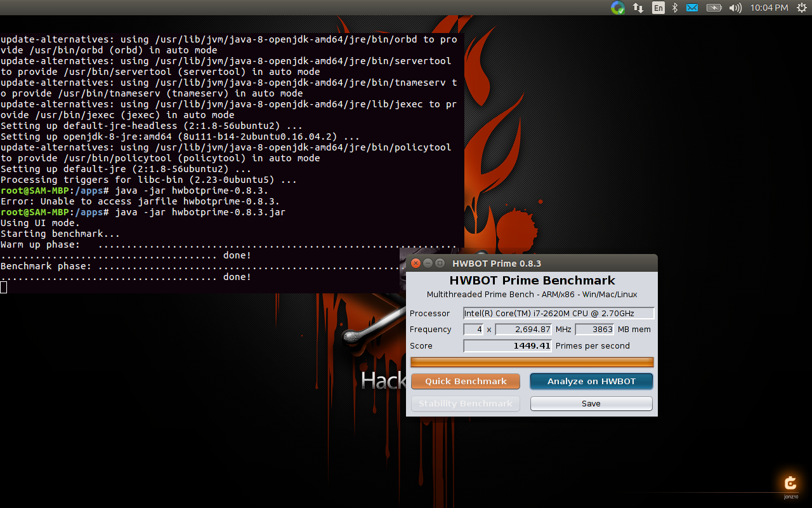Click the 'Error: Unable to access jarfile' line
This screenshot has height=508, width=812.
[x=140, y=201]
